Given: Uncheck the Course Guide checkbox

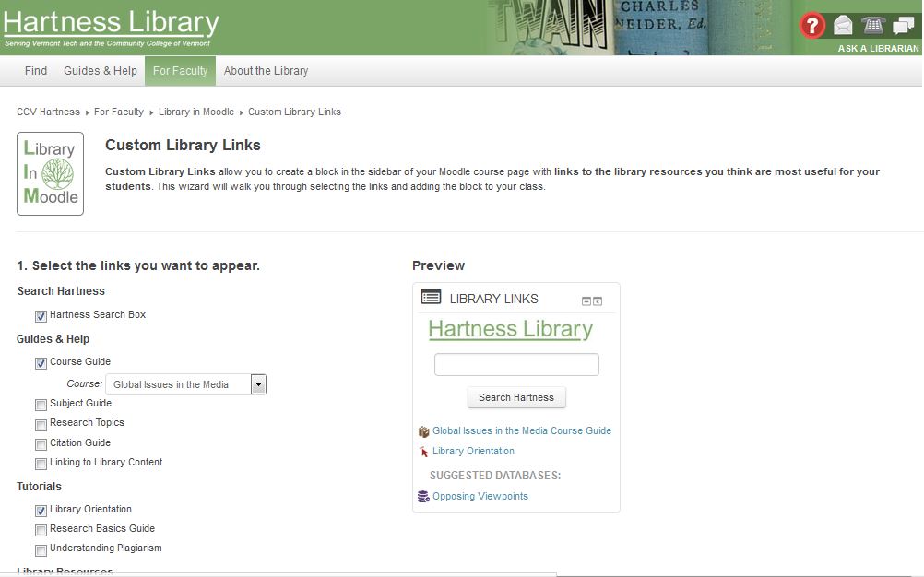Looking at the screenshot, I should pos(41,363).
